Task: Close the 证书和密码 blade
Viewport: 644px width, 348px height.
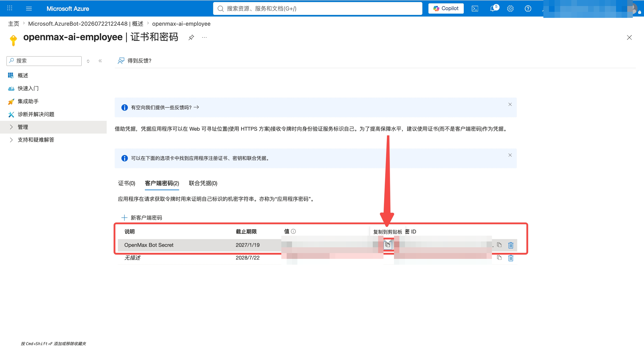Action: click(629, 38)
